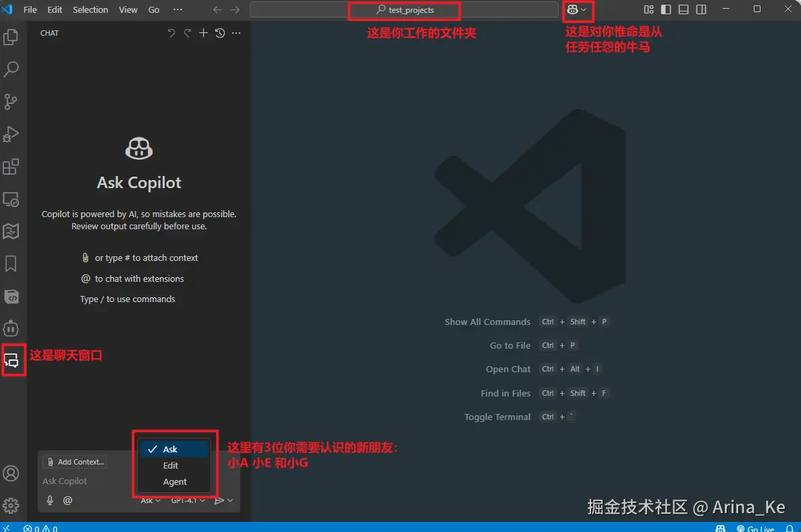The image size is (801, 532).
Task: Click the test_projects command center search box
Action: pos(404,9)
